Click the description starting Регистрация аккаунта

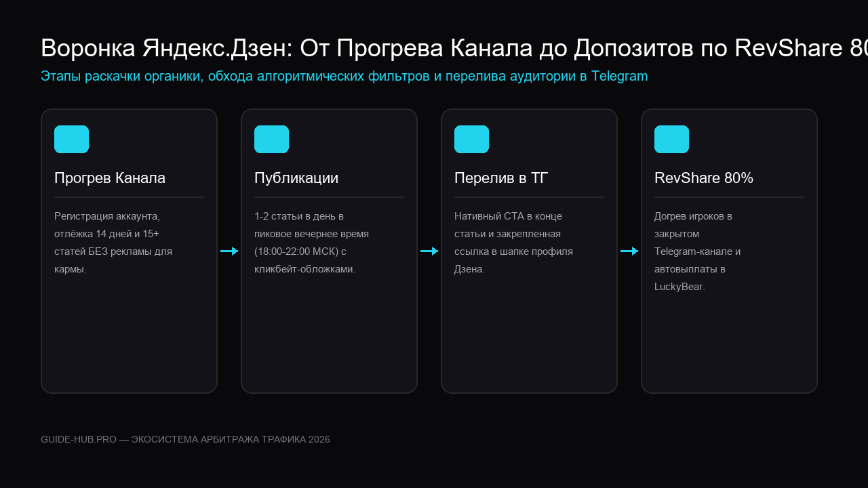113,243
